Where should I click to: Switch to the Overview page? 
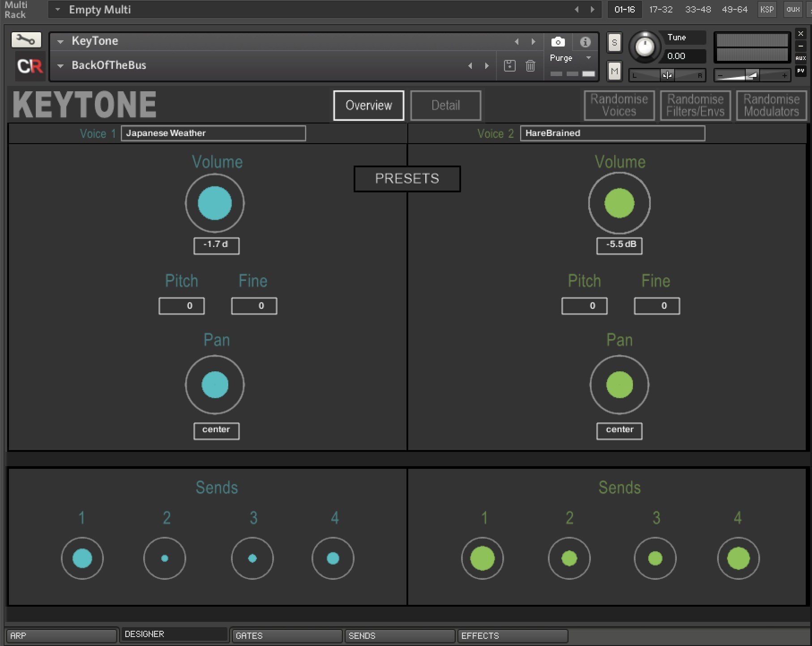pyautogui.click(x=369, y=106)
